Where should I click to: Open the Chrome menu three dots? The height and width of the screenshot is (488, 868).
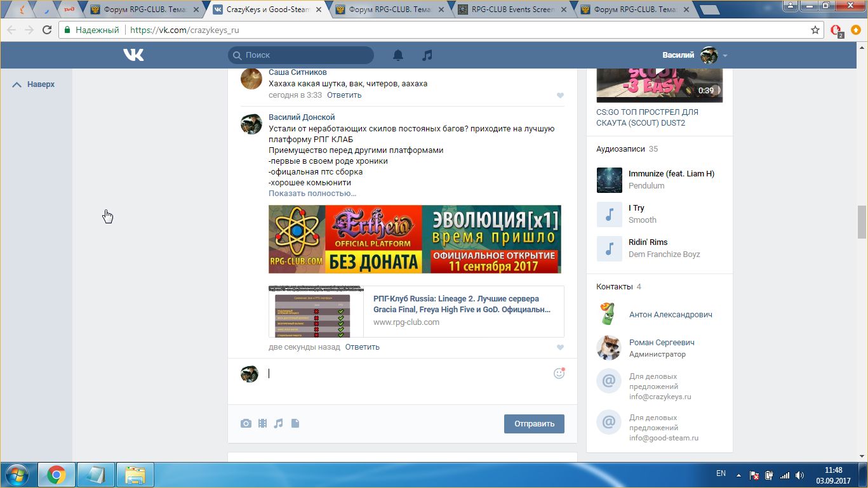(856, 30)
